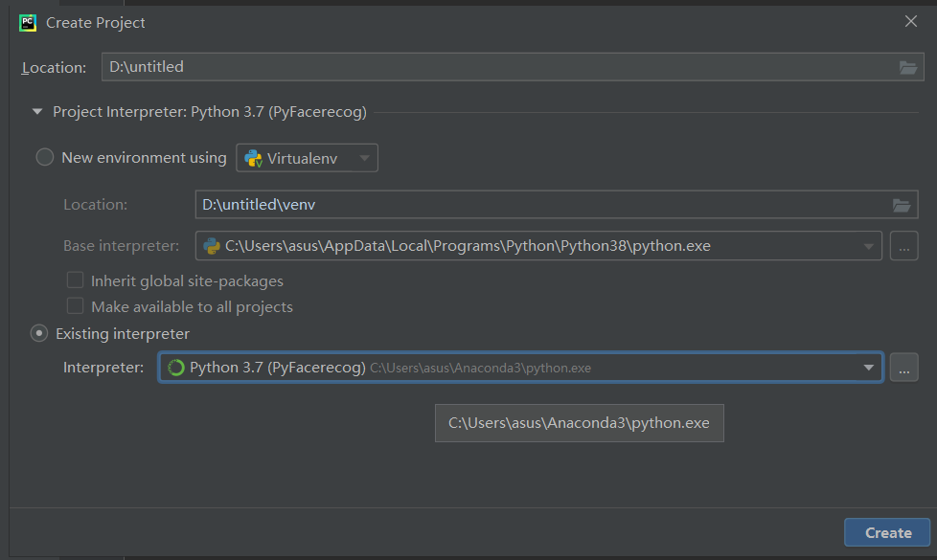
Task: Open the folder browser for project Location
Action: [907, 67]
